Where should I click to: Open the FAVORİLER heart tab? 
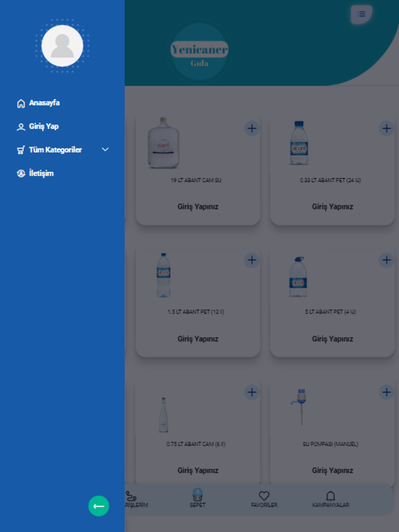[x=264, y=499]
